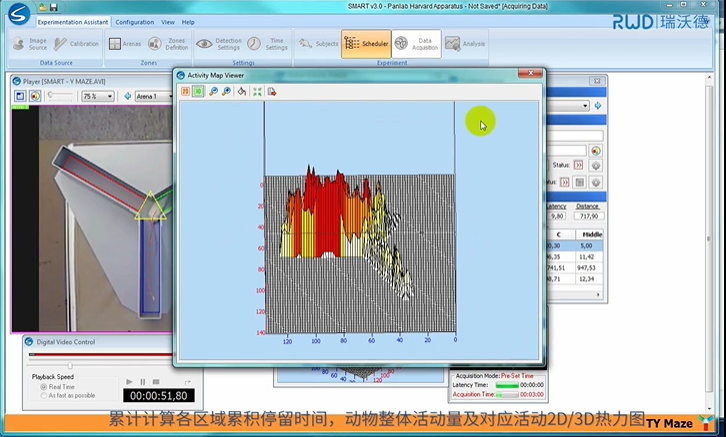Screen dimensions: 726x437
Task: Click color wheel icon in right panel
Action: [596, 151]
